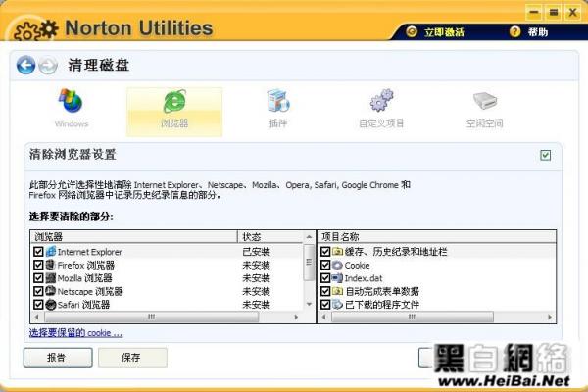This screenshot has height=392, width=588.
Task: Click the Netscape browser row icon
Action: 51,291
